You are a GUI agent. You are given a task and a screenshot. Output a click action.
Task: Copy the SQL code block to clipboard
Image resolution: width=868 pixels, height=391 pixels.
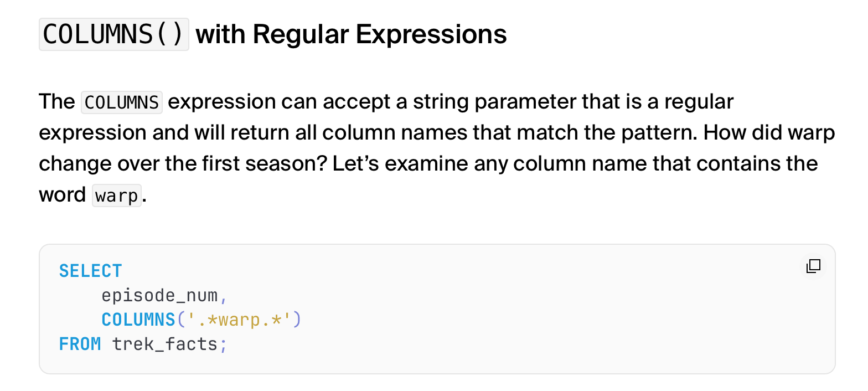[x=813, y=266]
